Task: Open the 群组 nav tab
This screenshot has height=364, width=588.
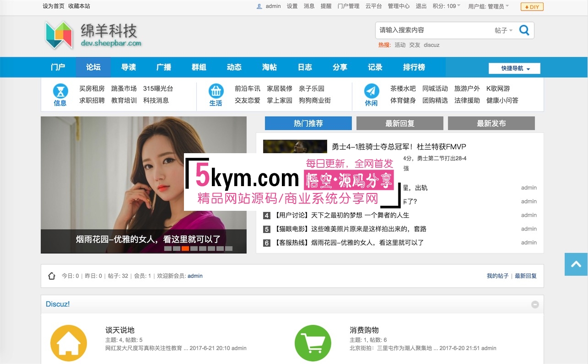Action: click(x=199, y=67)
